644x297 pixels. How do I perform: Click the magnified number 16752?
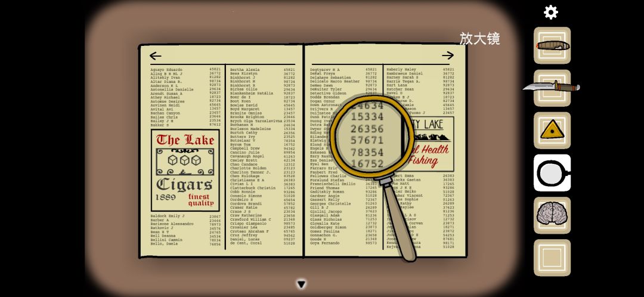[x=367, y=163]
